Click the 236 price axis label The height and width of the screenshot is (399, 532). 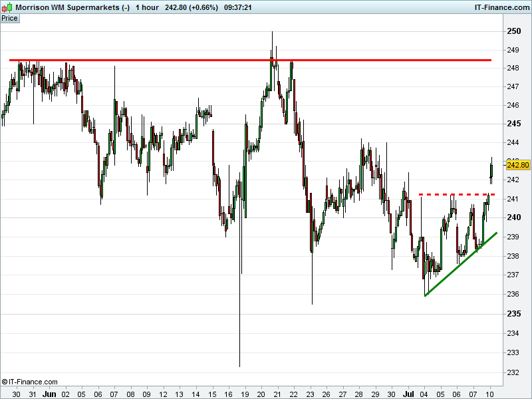[513, 294]
